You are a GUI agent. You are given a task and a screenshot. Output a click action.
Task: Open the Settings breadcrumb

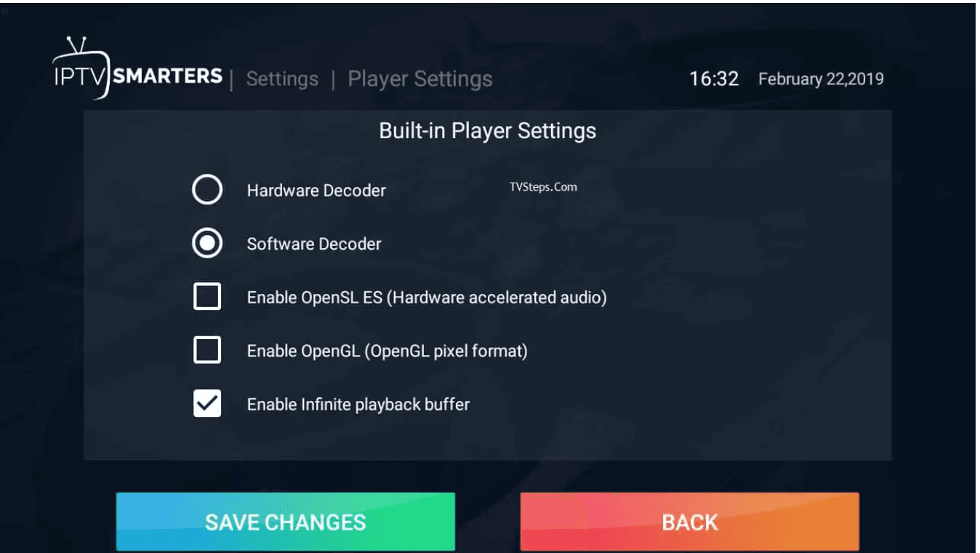point(282,79)
